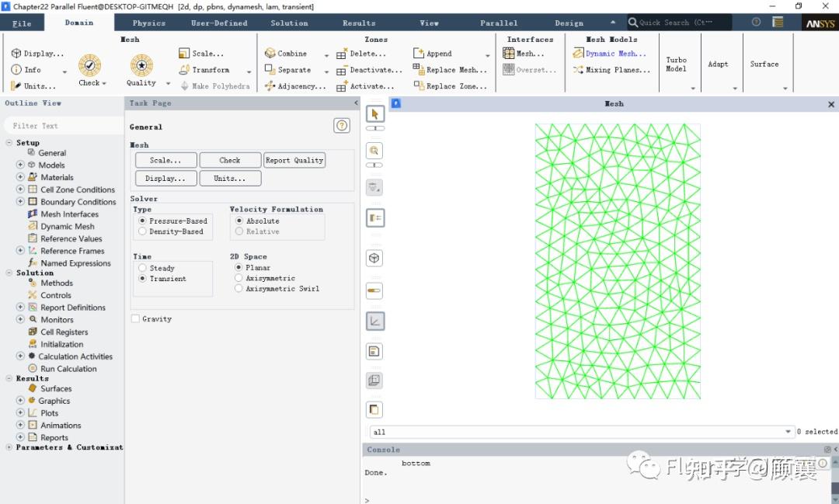Click the axes display icon in graphics toolbar
The height and width of the screenshot is (504, 839).
click(375, 321)
